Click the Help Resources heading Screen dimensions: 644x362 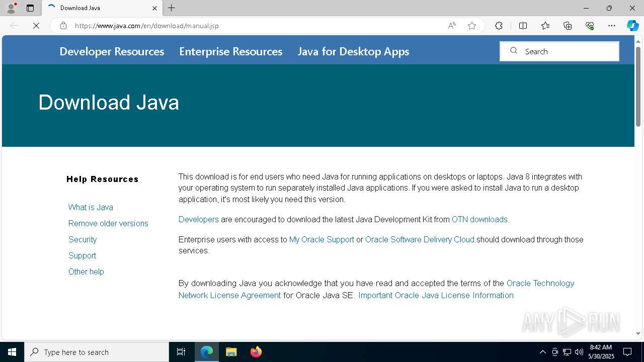click(x=103, y=179)
